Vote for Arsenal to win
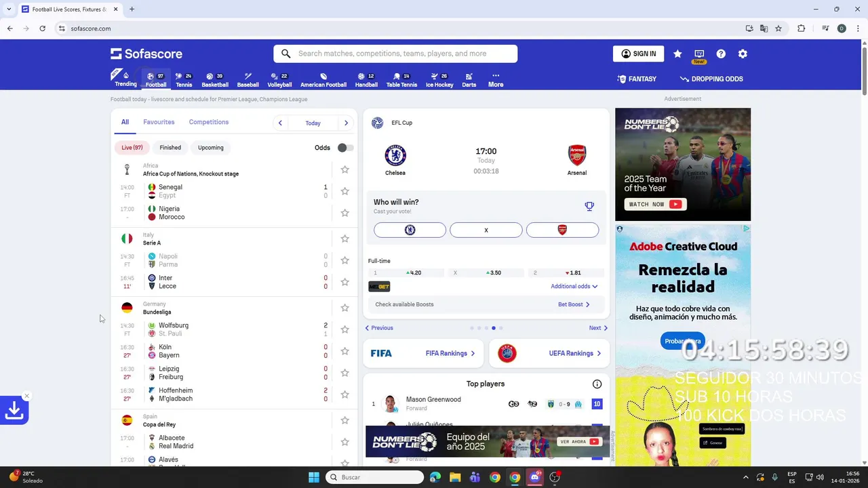 click(x=562, y=230)
